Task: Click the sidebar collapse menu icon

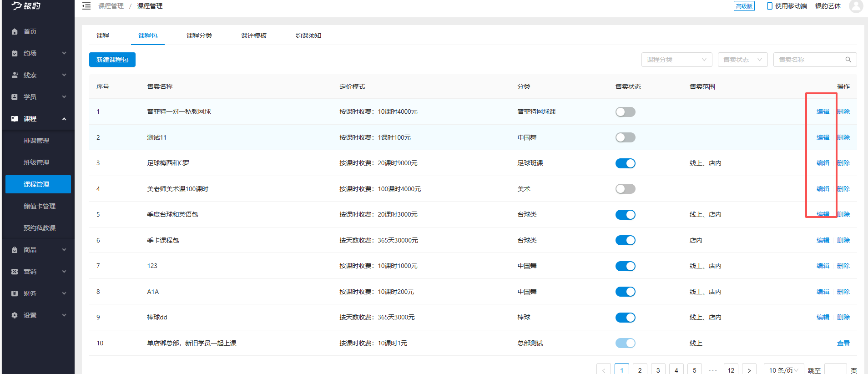Action: pos(86,6)
